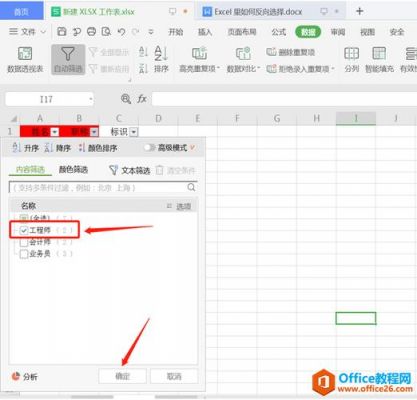Image resolution: width=417 pixels, height=400 pixels.
Task: Click the formula bar input
Action: pyautogui.click(x=284, y=99)
